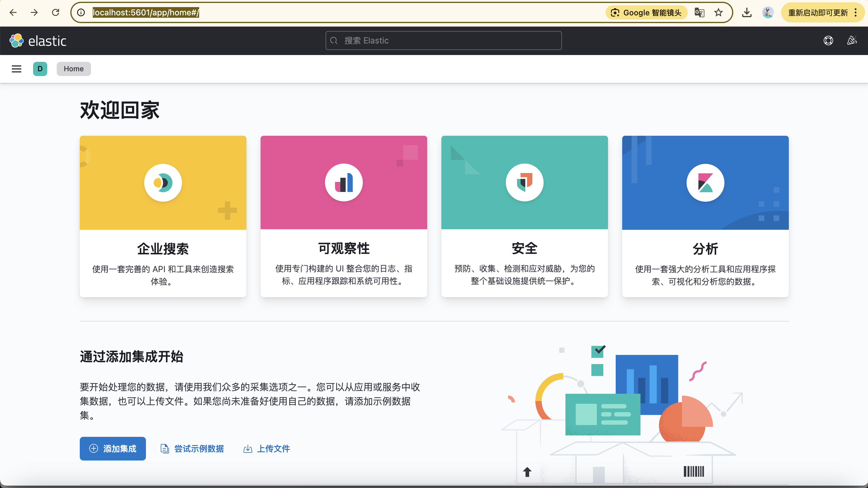Open the hamburger navigation menu
868x488 pixels.
point(16,69)
